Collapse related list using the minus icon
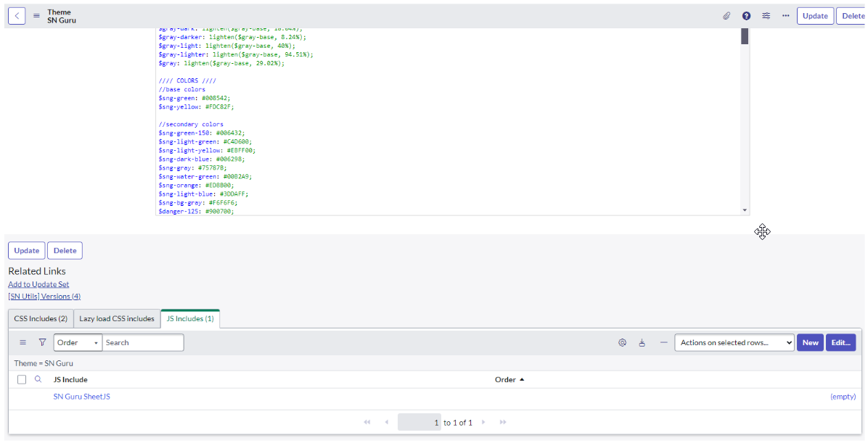The image size is (868, 443). tap(663, 343)
